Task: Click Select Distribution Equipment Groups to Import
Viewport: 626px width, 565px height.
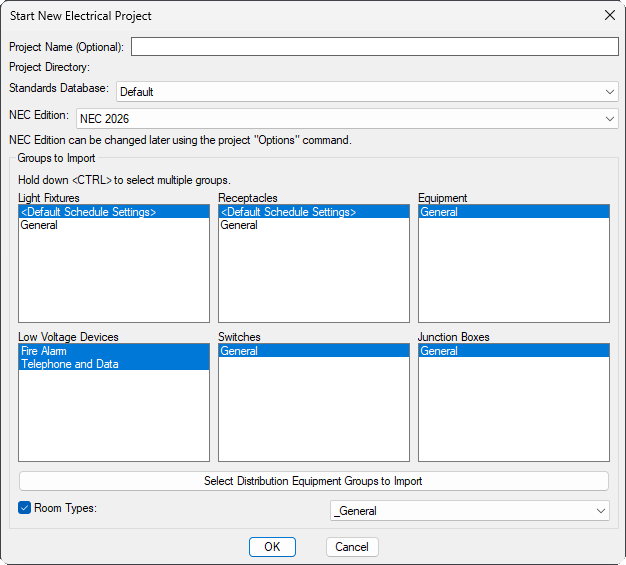Action: [314, 481]
